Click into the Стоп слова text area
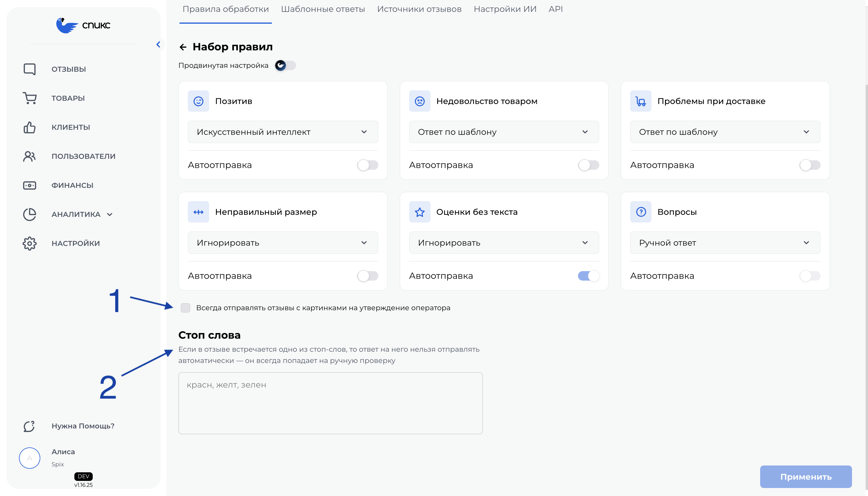Screen dimensions: 868x496 [330, 403]
